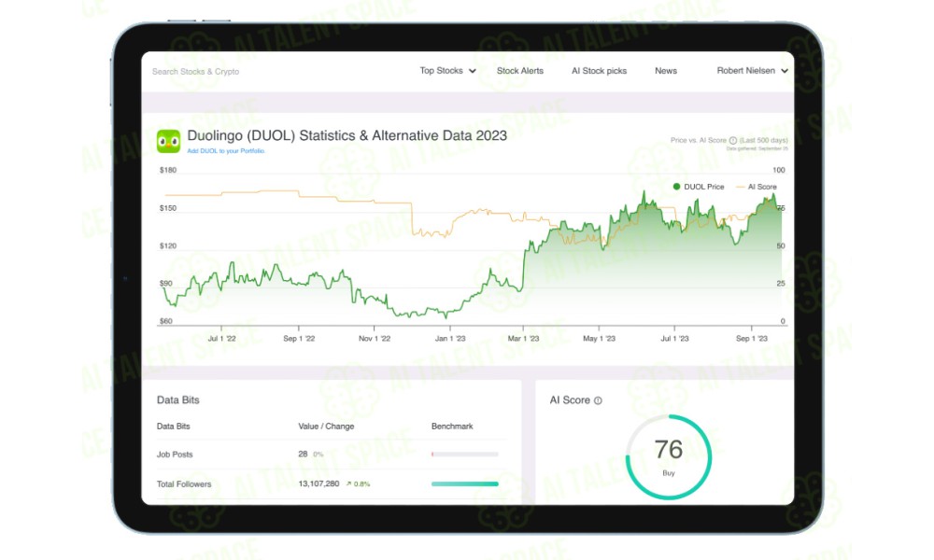This screenshot has height=560, width=934.
Task: Click the 100 AI score axis label
Action: pos(779,170)
